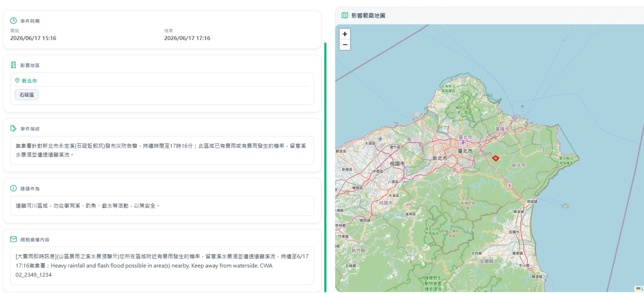This screenshot has height=293, width=644.
Task: Click the airport icon near 大園區
Action: pyautogui.click(x=380, y=139)
